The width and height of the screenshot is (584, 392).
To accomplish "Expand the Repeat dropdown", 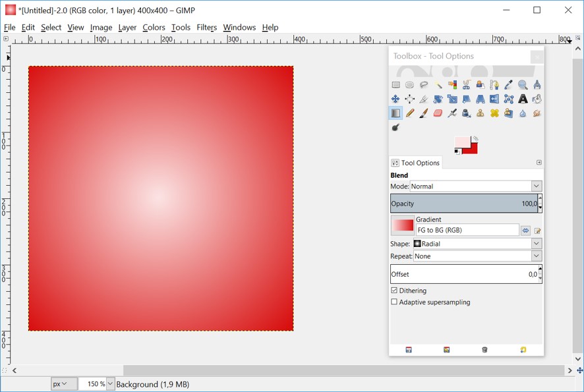I will pos(477,256).
